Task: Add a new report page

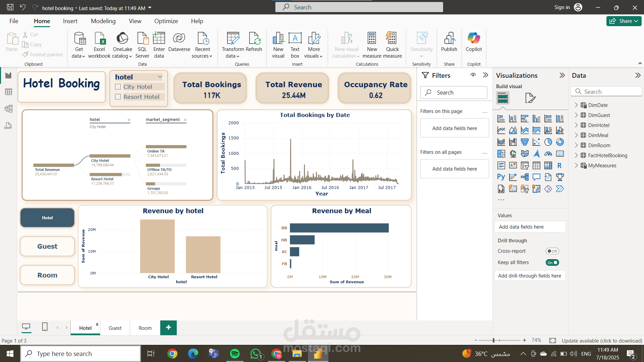Action: point(168,327)
